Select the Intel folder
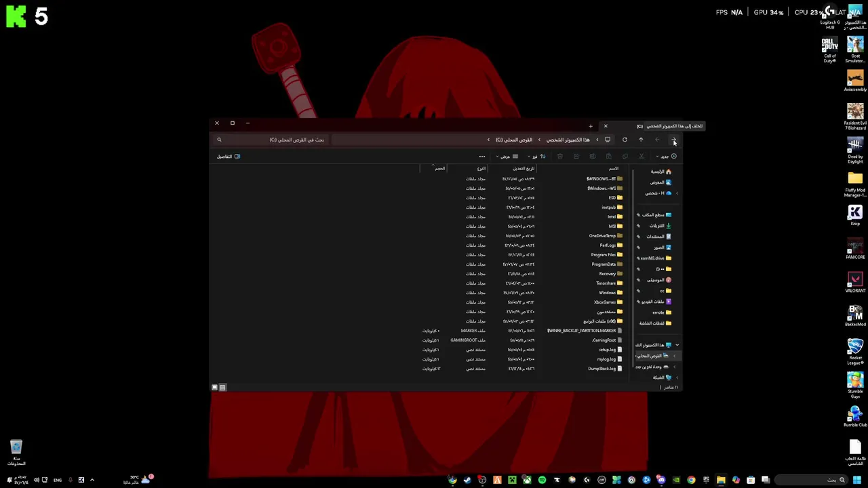Screen dimensions: 868x488 pyautogui.click(x=615, y=217)
